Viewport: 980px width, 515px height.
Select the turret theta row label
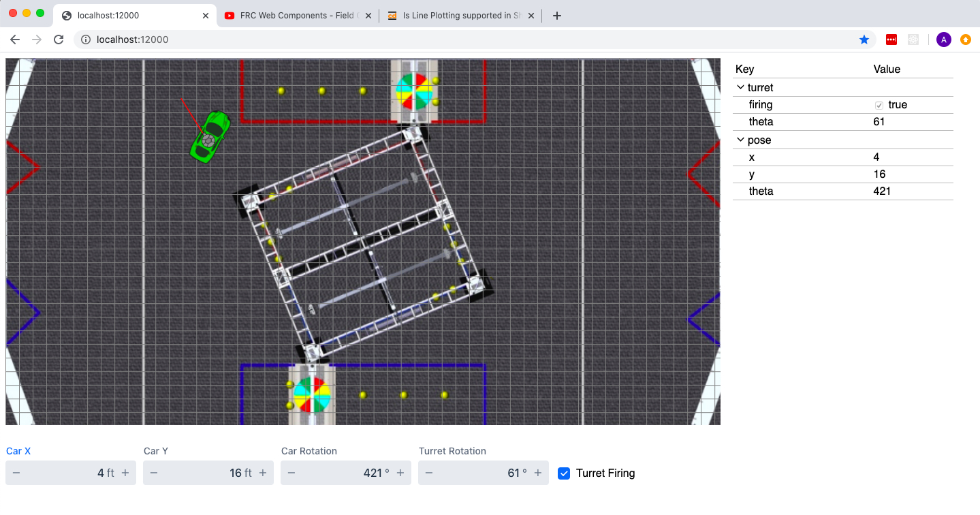pos(761,122)
